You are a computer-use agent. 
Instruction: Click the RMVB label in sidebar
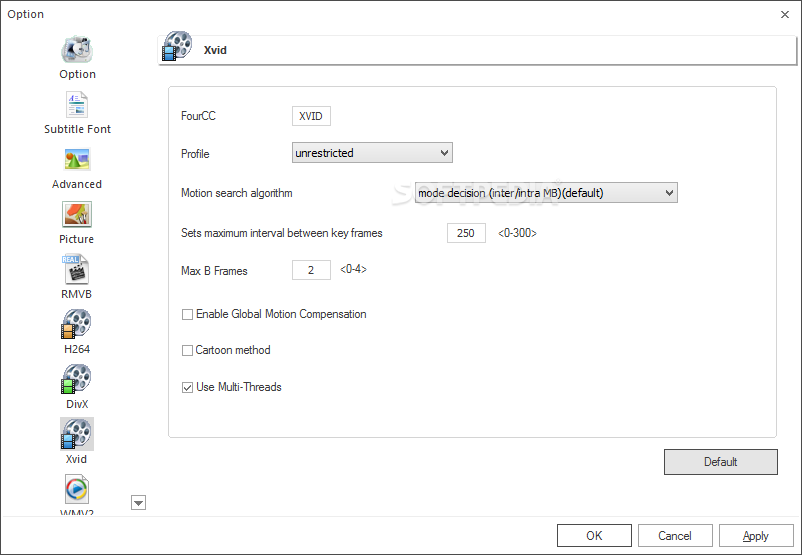[76, 294]
